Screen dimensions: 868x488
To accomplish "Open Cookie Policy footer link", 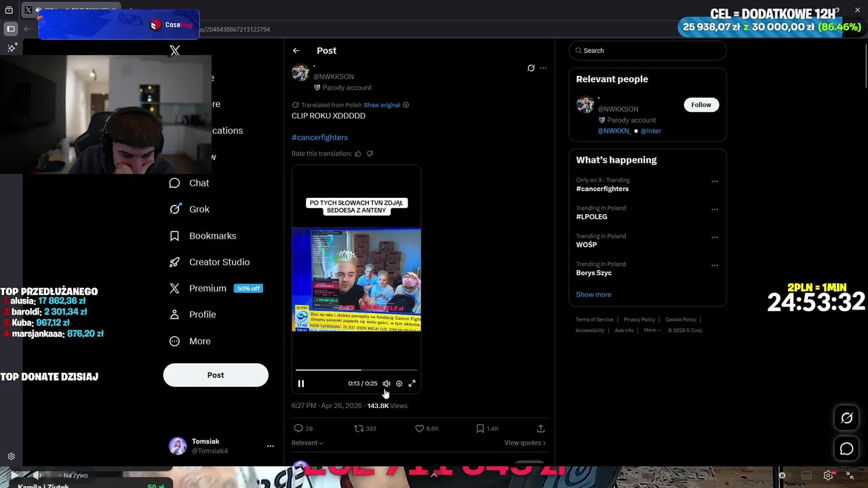I will point(681,320).
